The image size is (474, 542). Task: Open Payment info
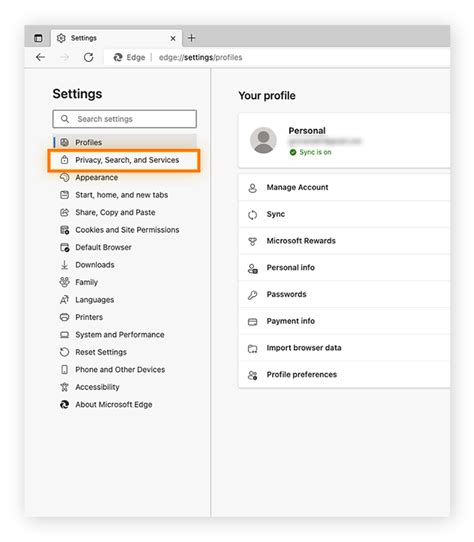(x=344, y=321)
